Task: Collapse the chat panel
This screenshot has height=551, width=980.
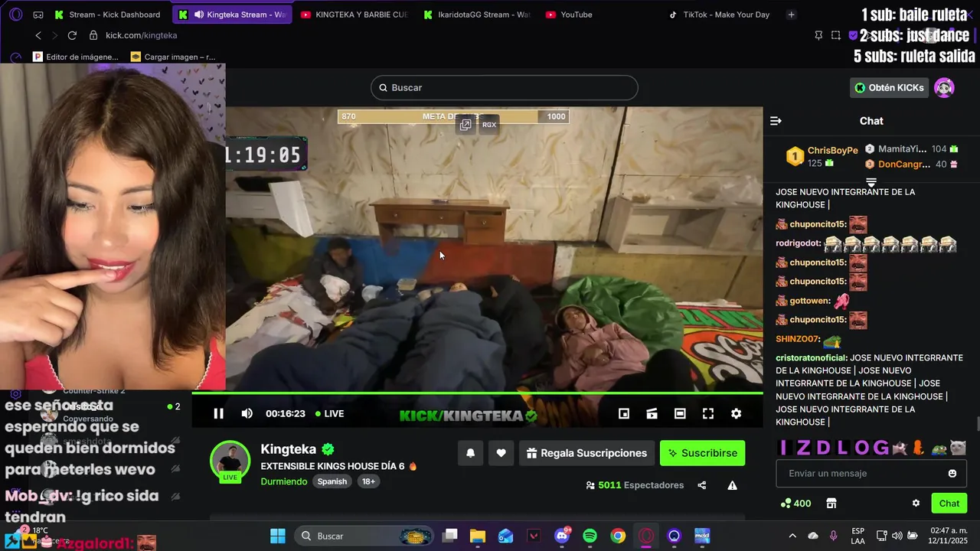Action: [776, 121]
